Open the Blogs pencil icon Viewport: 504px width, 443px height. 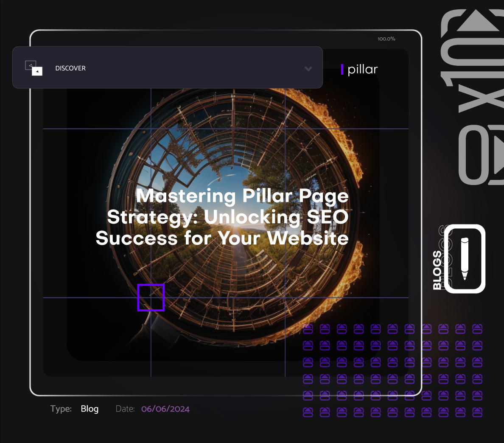coord(465,259)
